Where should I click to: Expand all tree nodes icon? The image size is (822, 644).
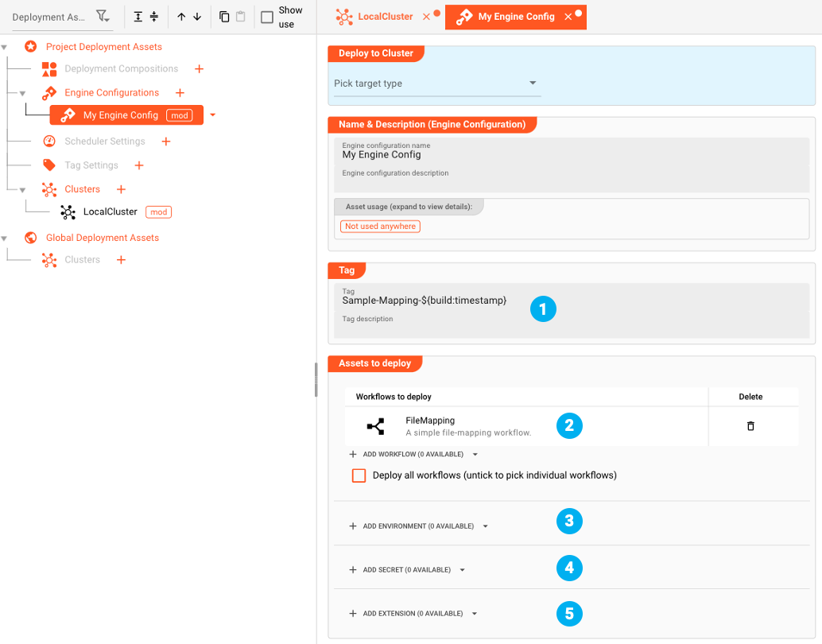coord(138,17)
